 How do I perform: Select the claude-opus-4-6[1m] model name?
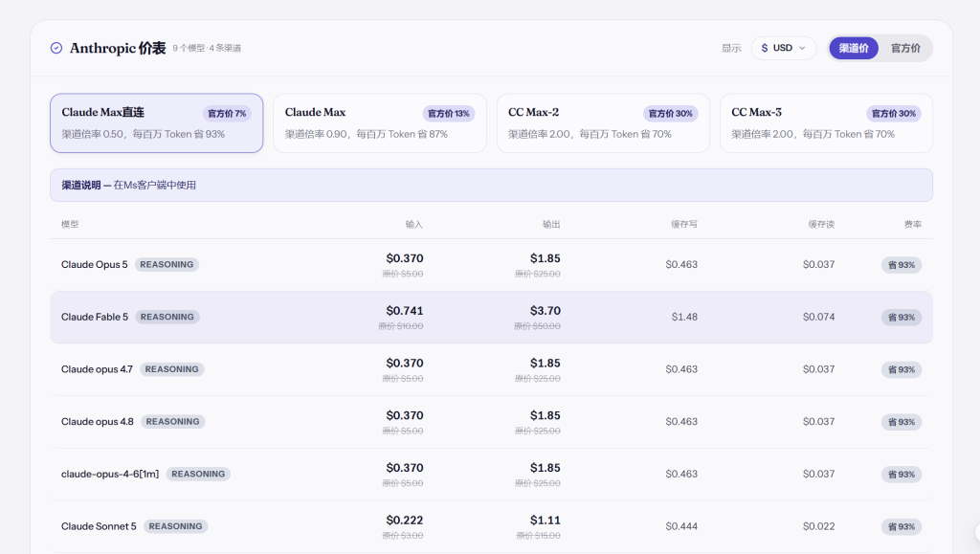(110, 474)
